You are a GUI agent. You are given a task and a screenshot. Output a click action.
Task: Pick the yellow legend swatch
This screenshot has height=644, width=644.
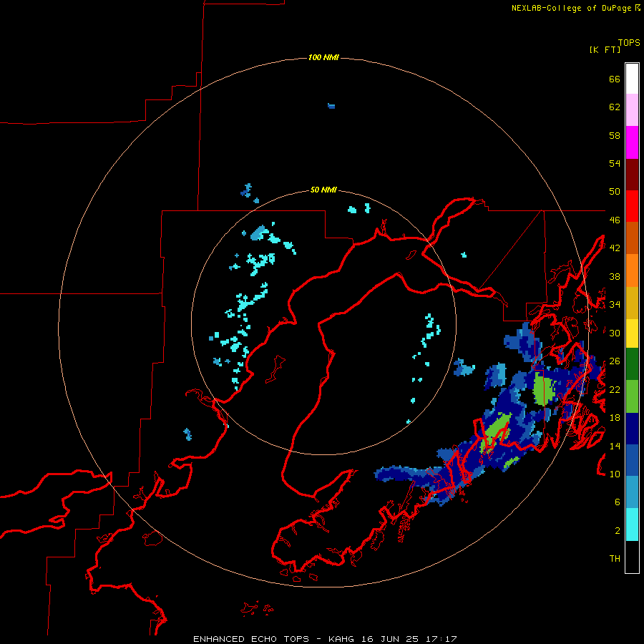(632, 333)
